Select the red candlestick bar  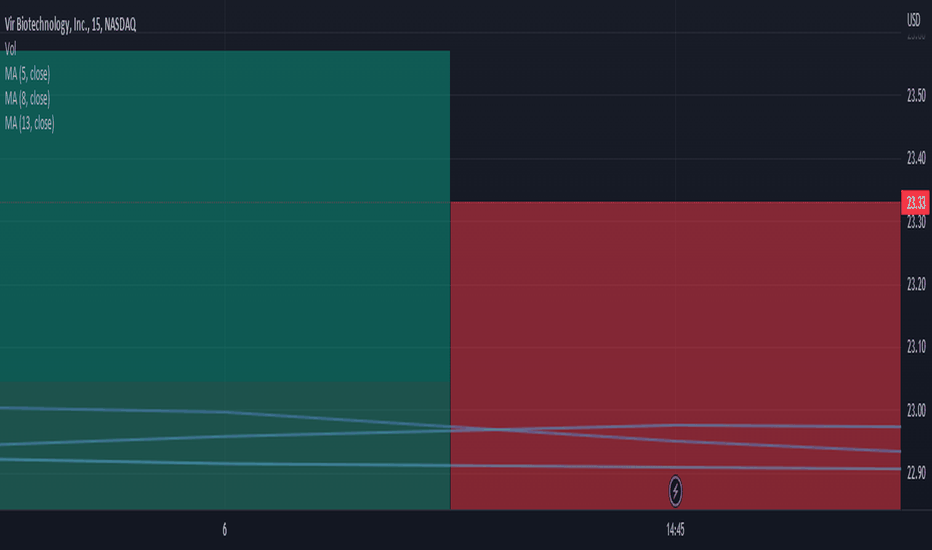pos(676,356)
